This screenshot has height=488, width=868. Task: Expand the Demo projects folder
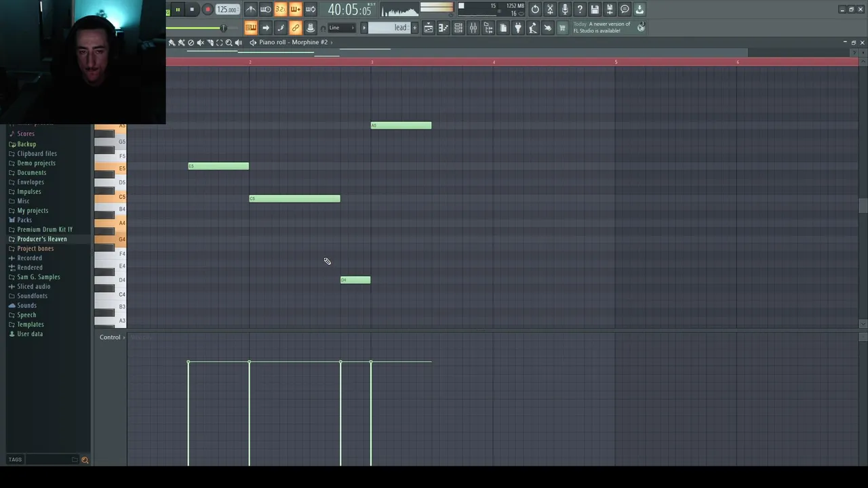point(36,163)
